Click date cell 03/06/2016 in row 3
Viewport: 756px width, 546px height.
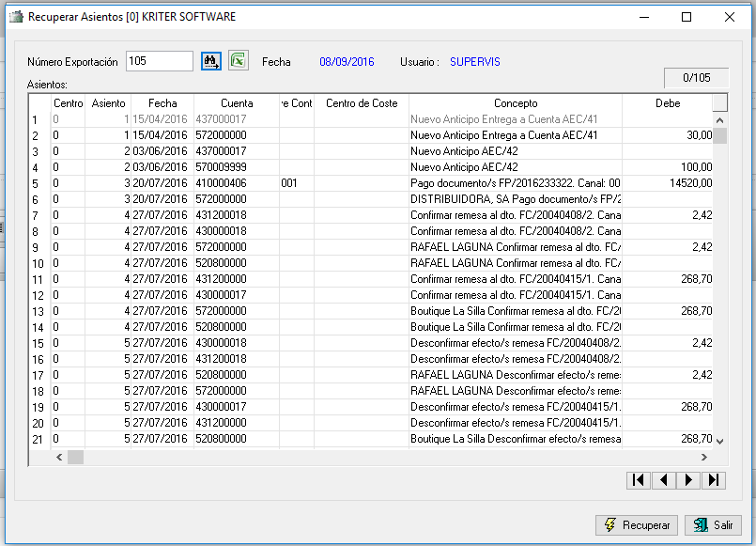click(x=162, y=151)
